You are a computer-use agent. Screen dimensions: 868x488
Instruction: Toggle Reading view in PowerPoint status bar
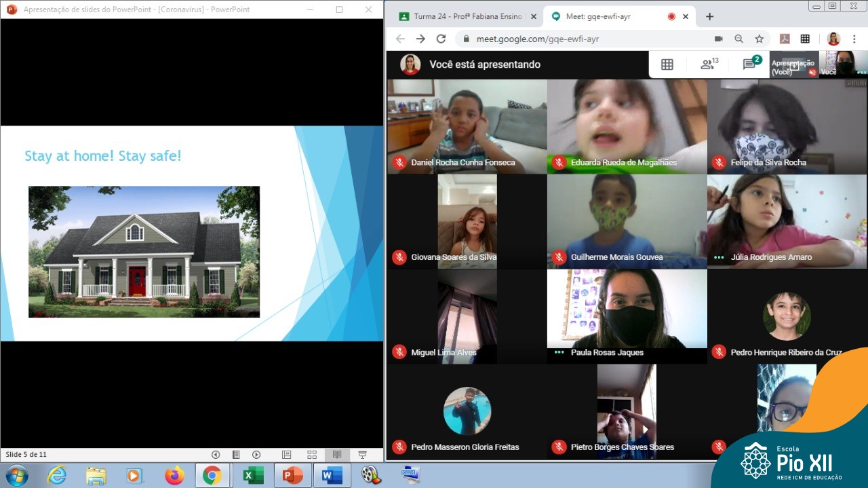(336, 455)
